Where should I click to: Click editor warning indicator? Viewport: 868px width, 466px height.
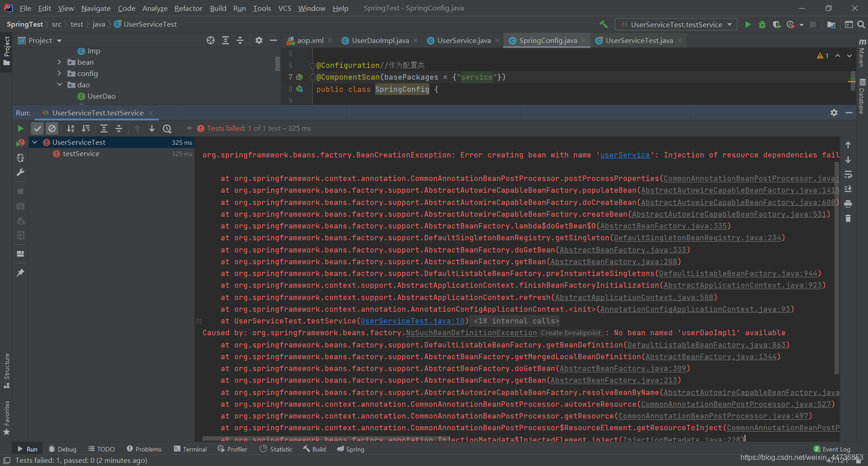(x=823, y=56)
